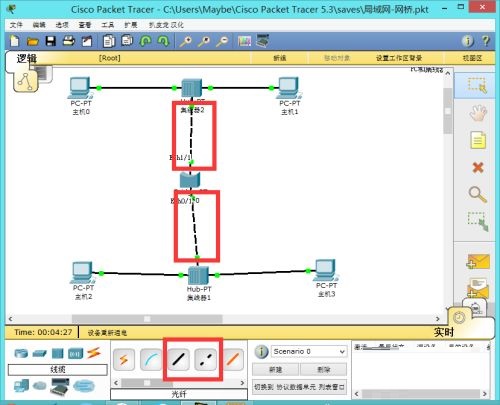Print using the printer toolbar icon

pos(69,41)
